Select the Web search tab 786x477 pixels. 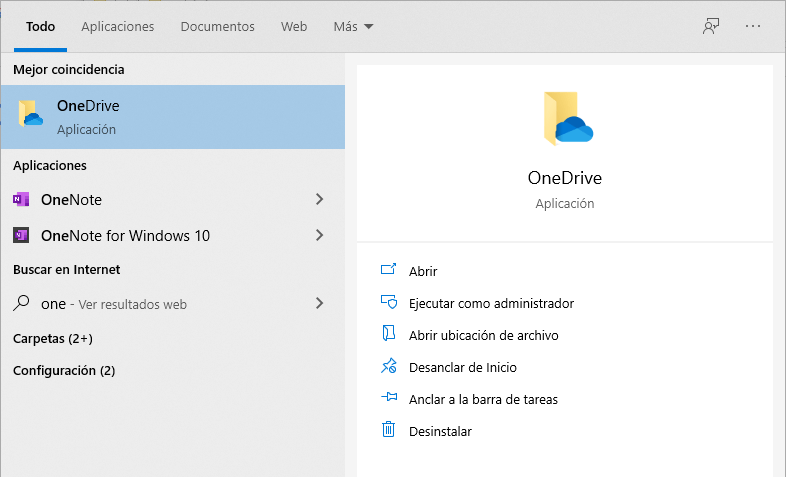294,27
